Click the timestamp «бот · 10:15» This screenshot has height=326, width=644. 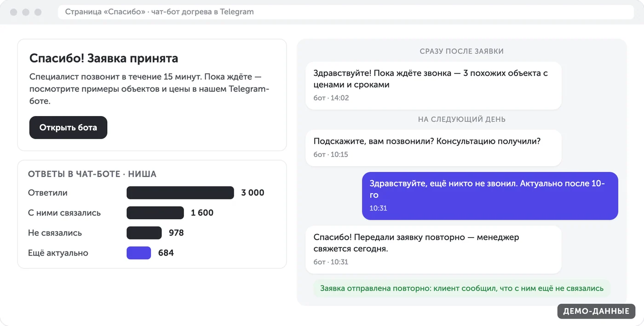pos(331,154)
